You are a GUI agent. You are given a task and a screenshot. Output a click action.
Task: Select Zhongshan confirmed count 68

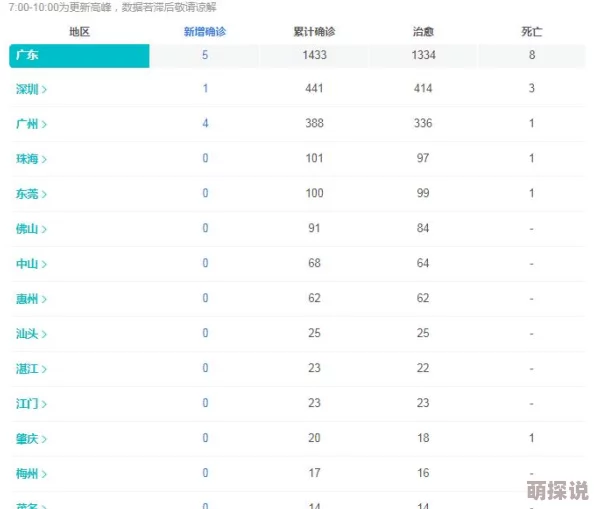pos(314,263)
